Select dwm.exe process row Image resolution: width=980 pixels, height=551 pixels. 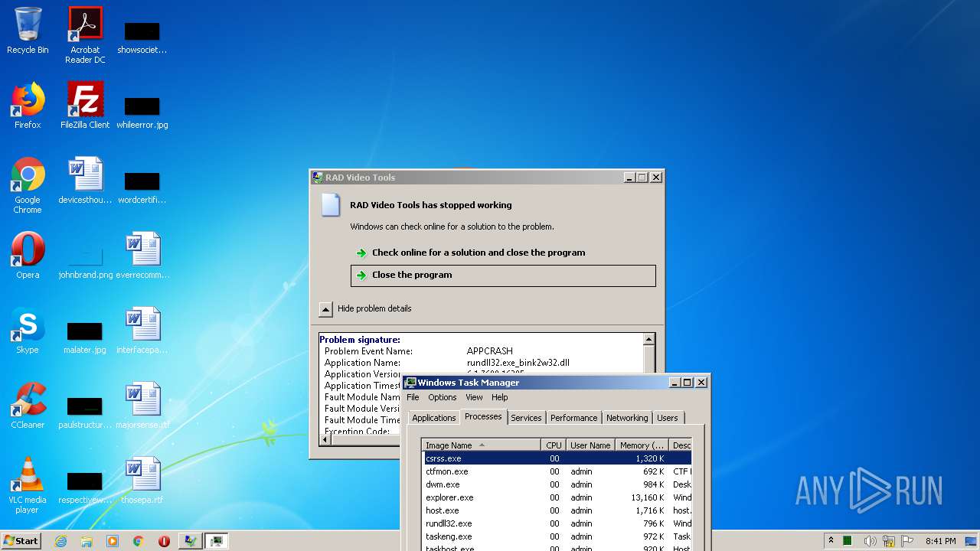tap(557, 485)
